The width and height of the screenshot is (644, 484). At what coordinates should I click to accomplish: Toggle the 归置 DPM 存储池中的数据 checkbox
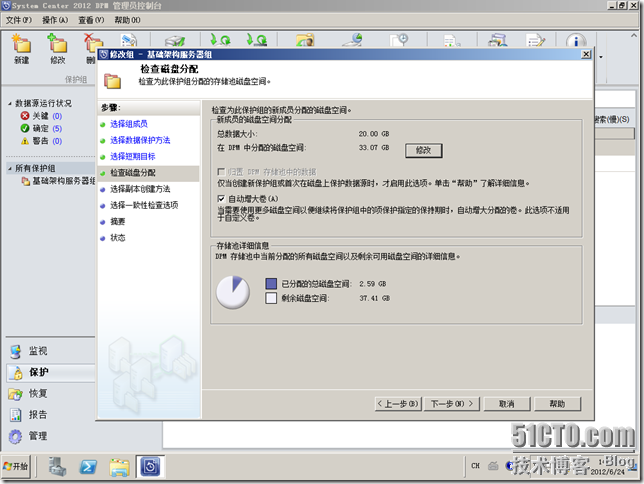(x=221, y=171)
